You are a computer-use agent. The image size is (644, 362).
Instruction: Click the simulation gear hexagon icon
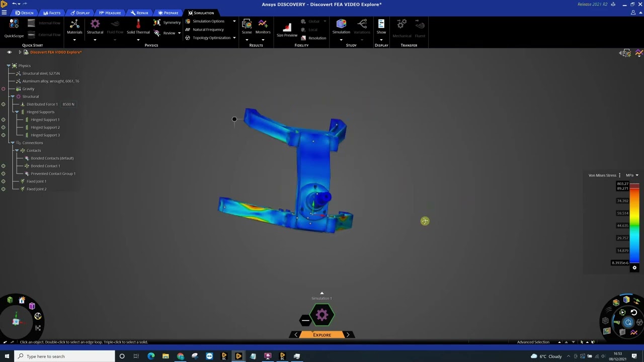(x=322, y=316)
